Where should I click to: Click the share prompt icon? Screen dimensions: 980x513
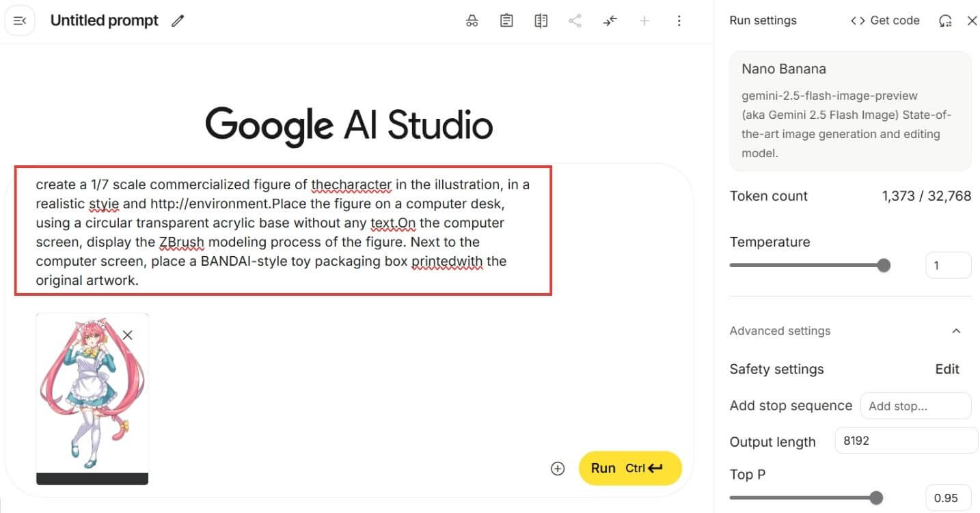(575, 21)
